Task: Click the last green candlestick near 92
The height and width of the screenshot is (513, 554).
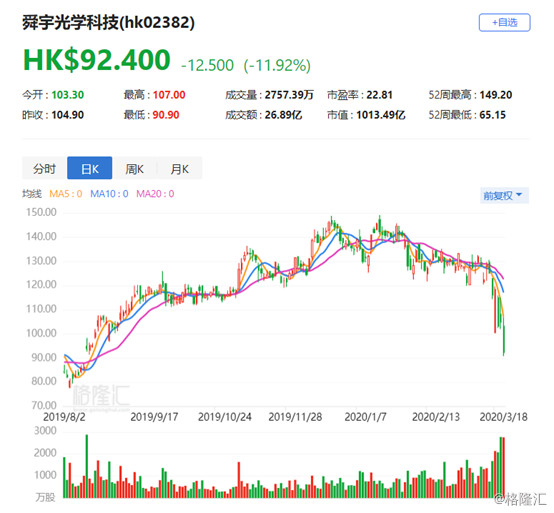Action: (504, 341)
